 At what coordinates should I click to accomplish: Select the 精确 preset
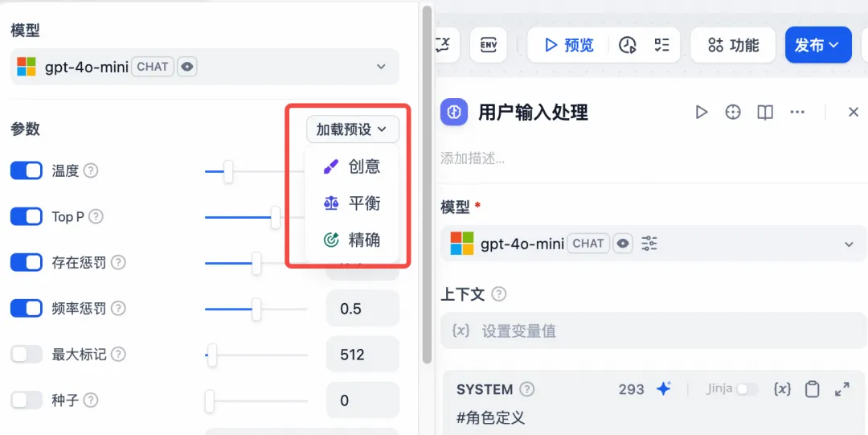352,240
